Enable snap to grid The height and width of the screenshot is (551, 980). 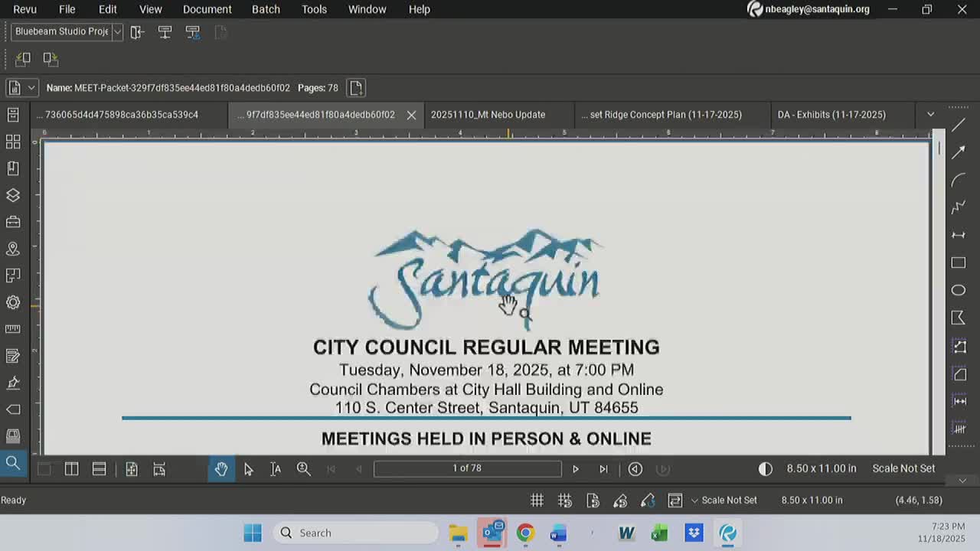564,500
